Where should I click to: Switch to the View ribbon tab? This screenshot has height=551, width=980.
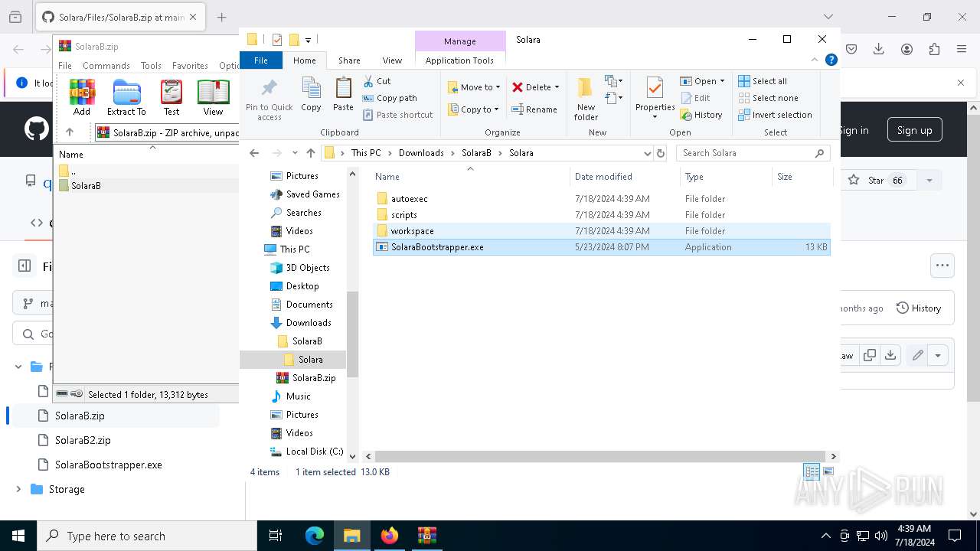(392, 60)
